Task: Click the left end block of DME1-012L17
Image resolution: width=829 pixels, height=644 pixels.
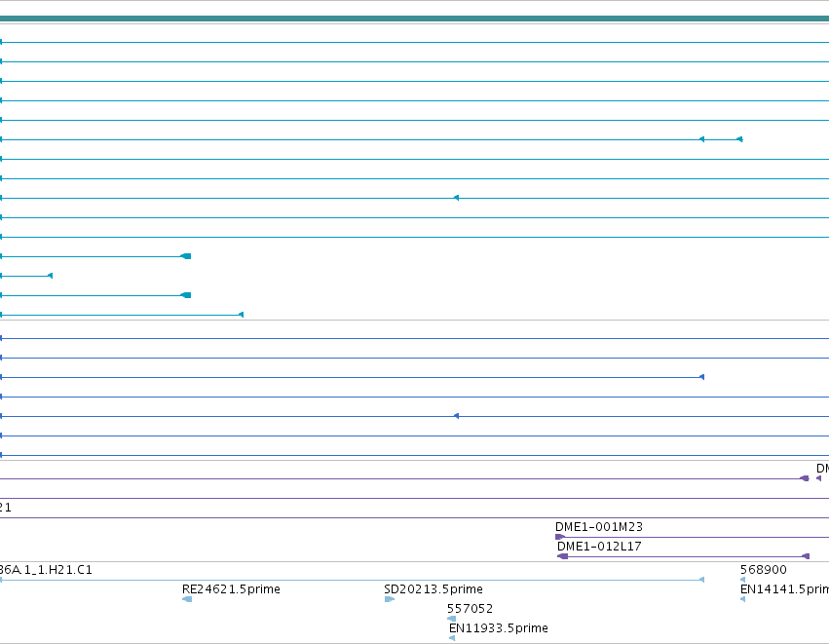Action: (562, 556)
